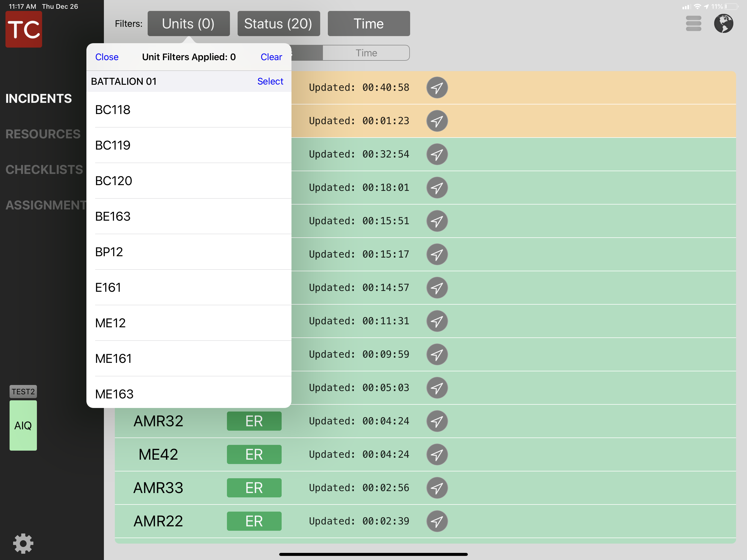
Task: Go to RESOURCES in sidebar
Action: pos(43,134)
